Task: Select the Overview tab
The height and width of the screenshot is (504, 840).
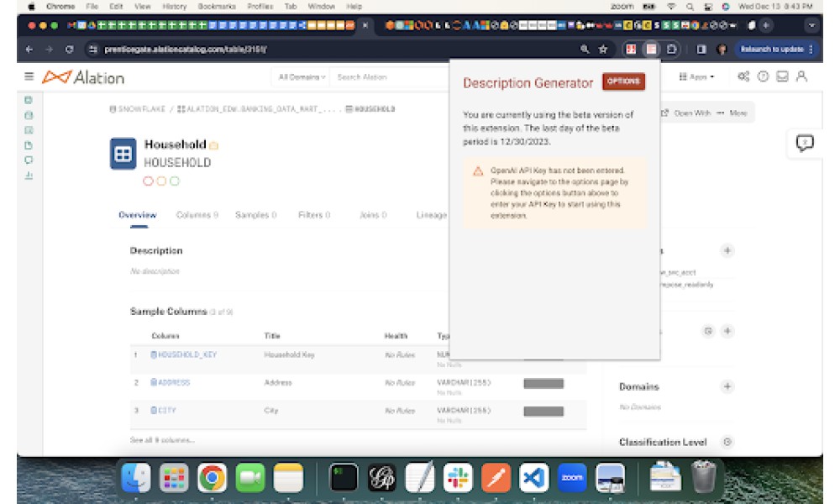Action: coord(138,215)
